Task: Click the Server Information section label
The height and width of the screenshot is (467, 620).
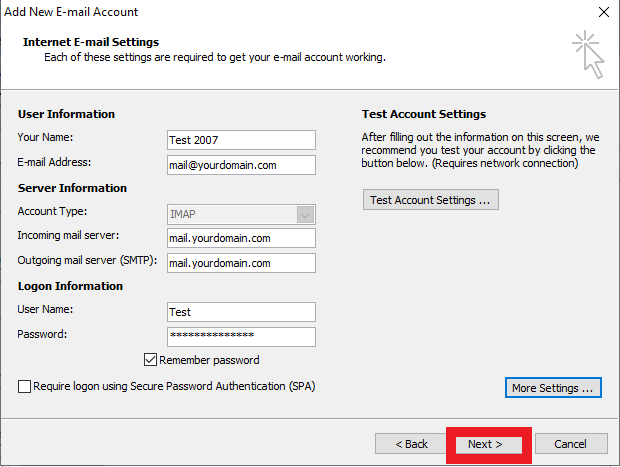Action: (72, 188)
